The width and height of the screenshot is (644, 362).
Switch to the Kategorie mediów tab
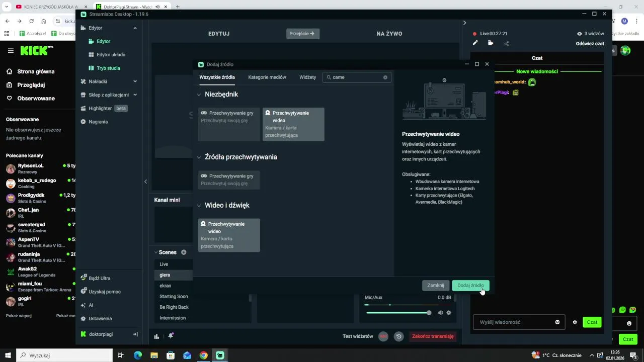click(x=267, y=77)
